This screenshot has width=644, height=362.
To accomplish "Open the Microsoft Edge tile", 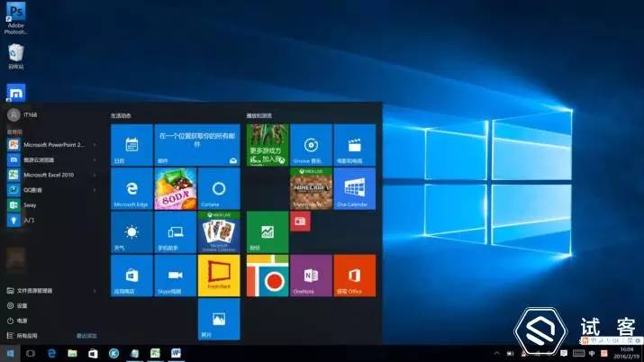I will 131,189.
